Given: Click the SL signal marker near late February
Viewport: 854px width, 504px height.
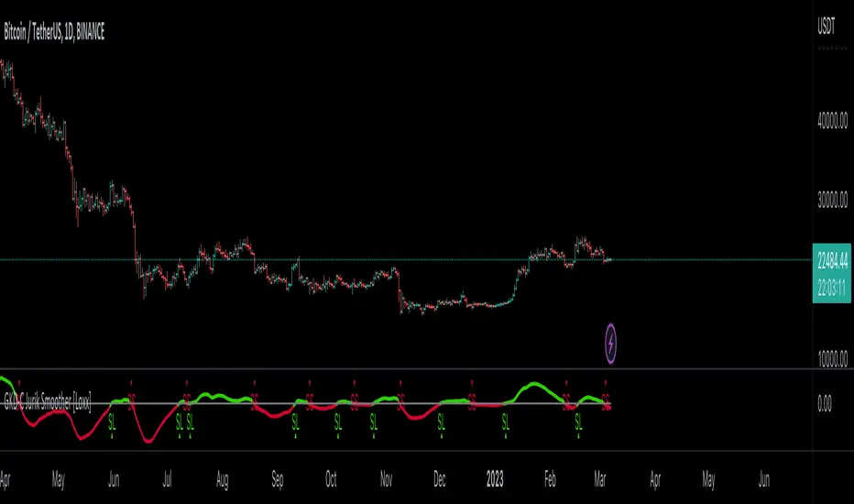Looking at the screenshot, I should (578, 422).
